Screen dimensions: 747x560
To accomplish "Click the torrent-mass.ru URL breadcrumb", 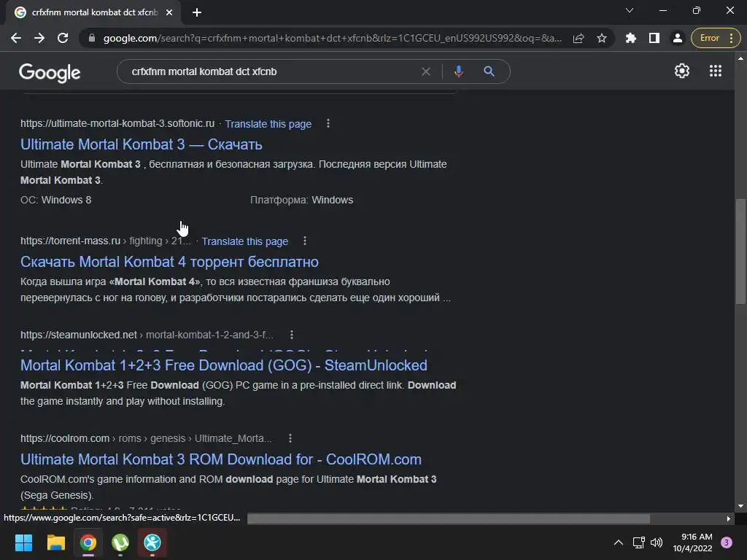I will [105, 241].
